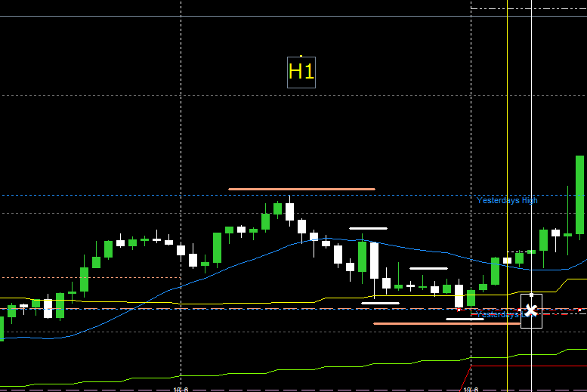Select the white bar below large white candle
This screenshot has width=587, height=392.
point(380,303)
